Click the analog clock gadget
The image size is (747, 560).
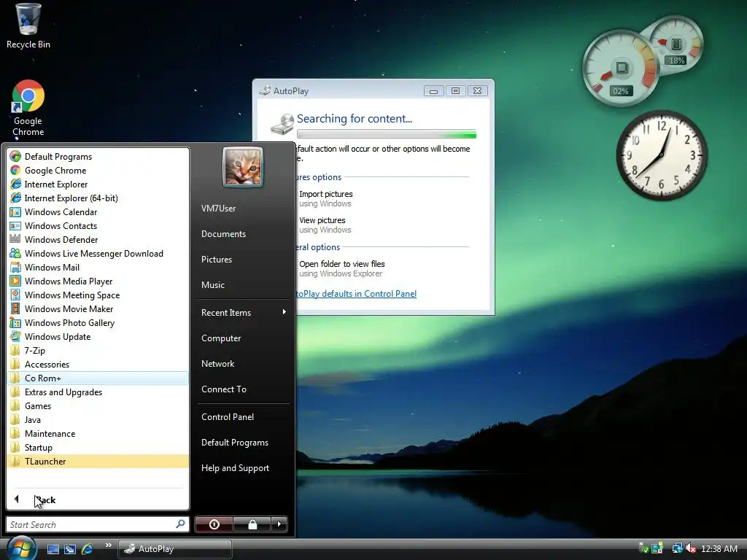(x=661, y=155)
